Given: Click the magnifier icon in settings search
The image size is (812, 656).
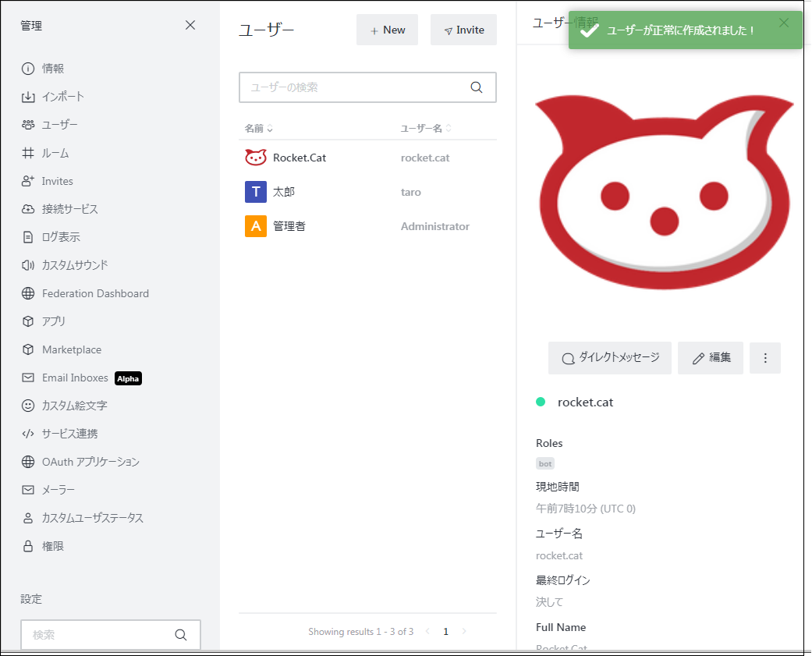Looking at the screenshot, I should point(181,635).
